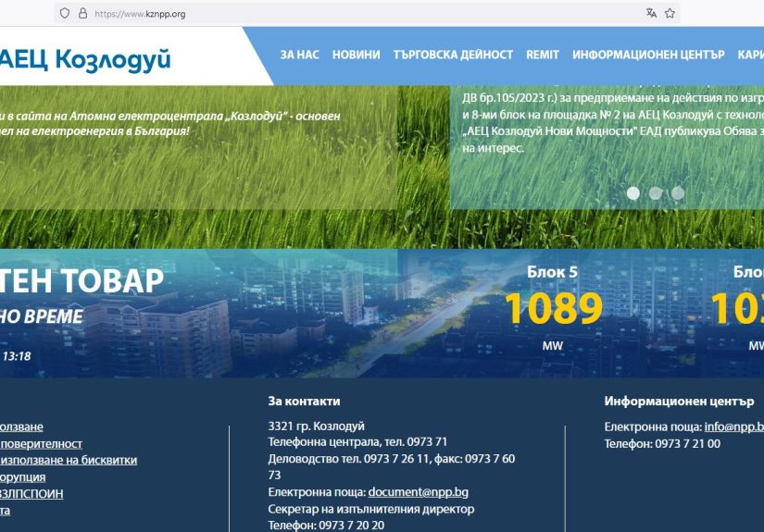The image size is (764, 532).
Task: Select the first carousel slide dot
Action: pyautogui.click(x=633, y=193)
